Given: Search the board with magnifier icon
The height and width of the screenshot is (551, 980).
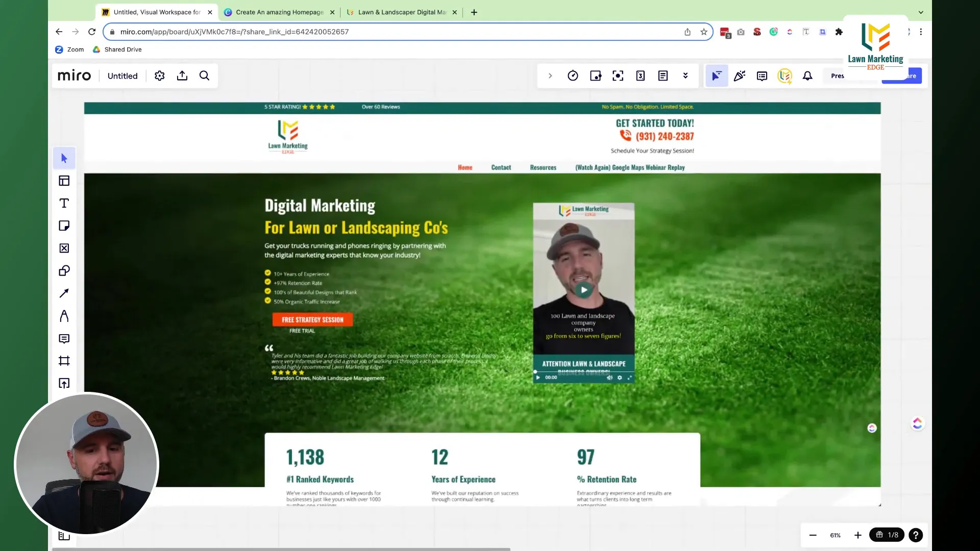Looking at the screenshot, I should click(204, 76).
